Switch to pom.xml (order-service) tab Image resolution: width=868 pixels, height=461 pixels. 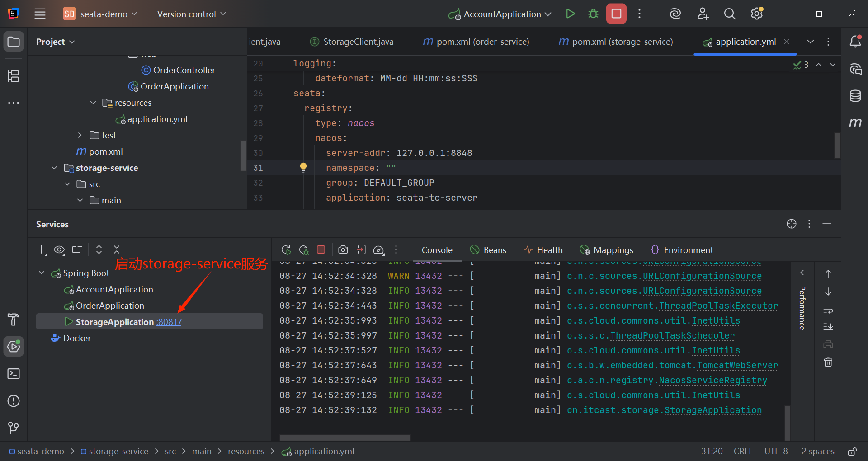[x=476, y=42]
